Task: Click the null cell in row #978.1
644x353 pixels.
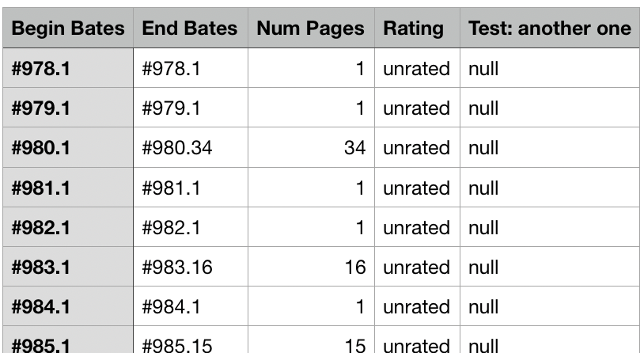Action: click(550, 68)
